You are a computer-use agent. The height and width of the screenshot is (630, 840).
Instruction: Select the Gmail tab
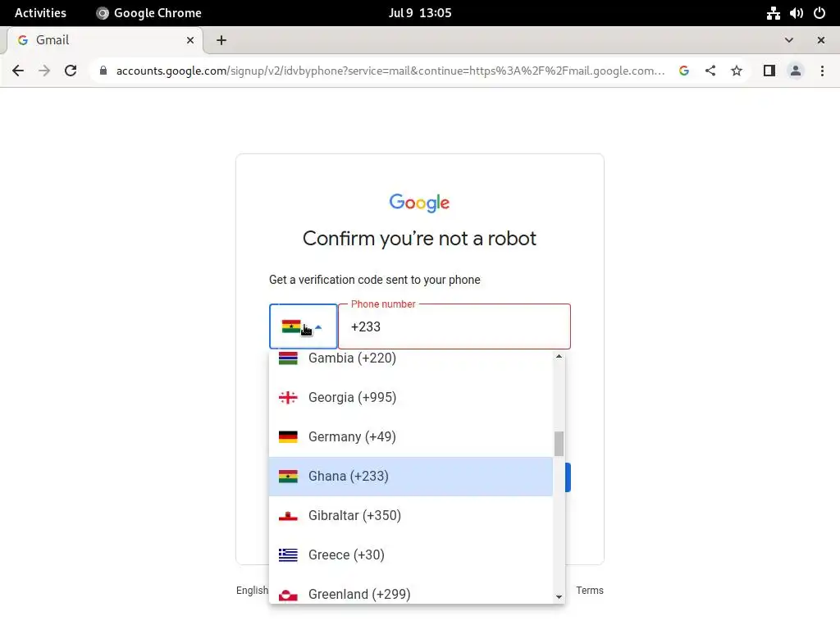[x=104, y=40]
